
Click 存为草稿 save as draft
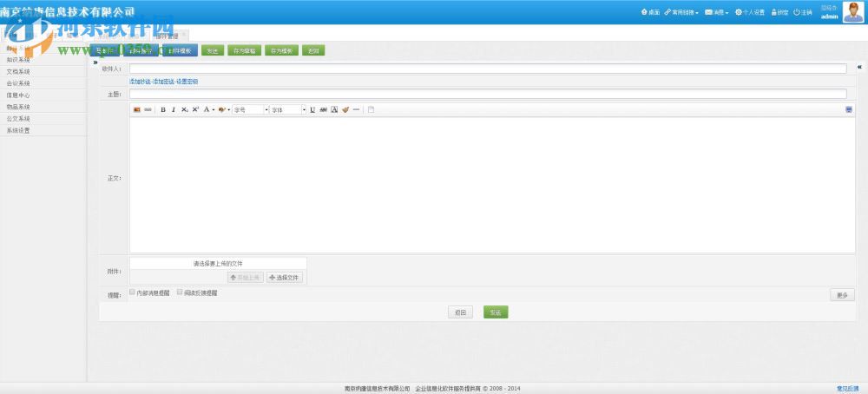(244, 51)
